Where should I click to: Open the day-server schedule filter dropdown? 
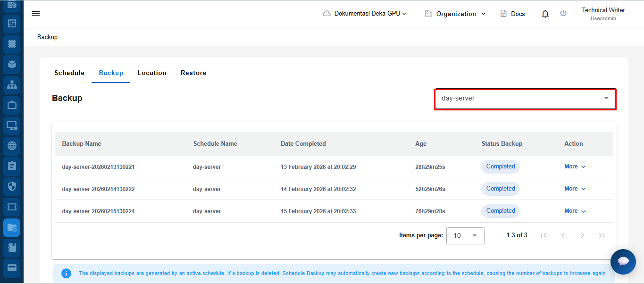[x=525, y=99]
